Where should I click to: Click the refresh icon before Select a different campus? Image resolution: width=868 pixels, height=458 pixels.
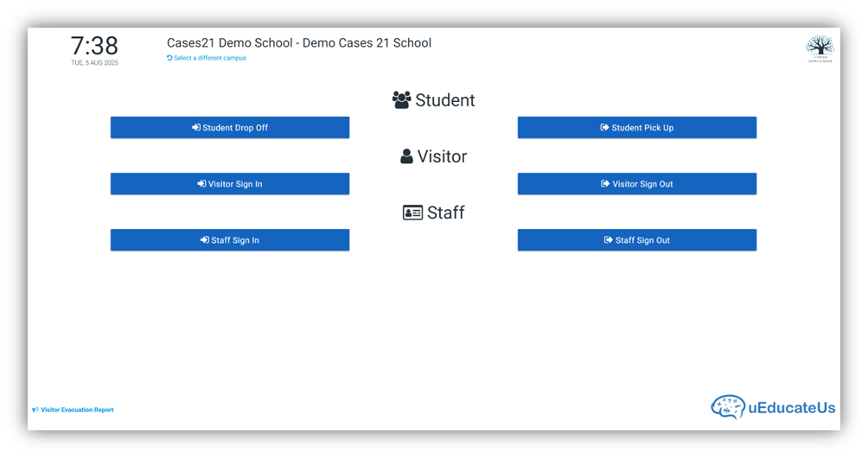pyautogui.click(x=169, y=58)
